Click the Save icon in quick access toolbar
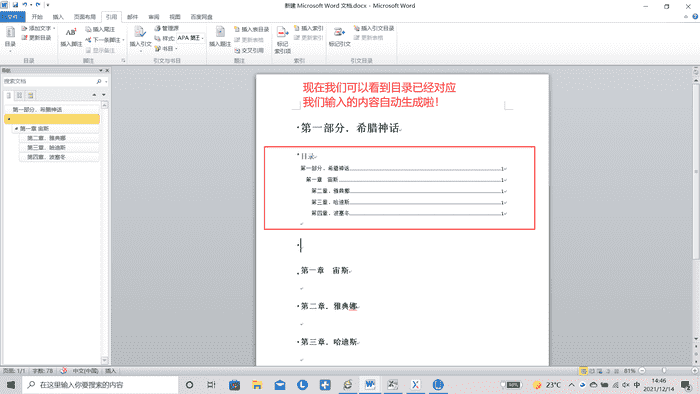 point(15,5)
